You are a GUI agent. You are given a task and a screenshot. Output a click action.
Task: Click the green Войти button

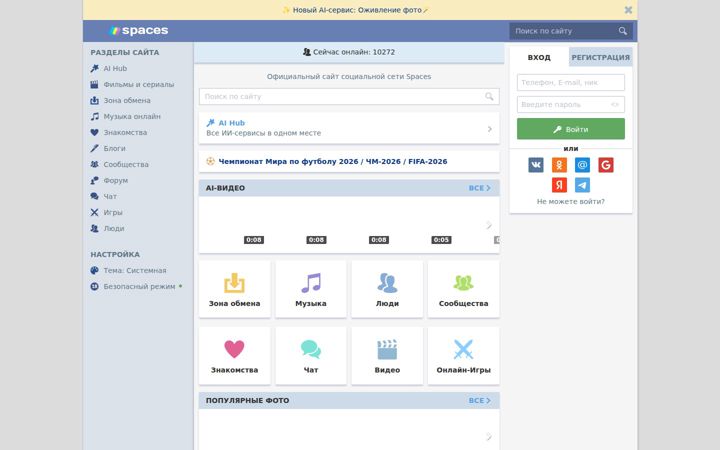[x=571, y=129]
